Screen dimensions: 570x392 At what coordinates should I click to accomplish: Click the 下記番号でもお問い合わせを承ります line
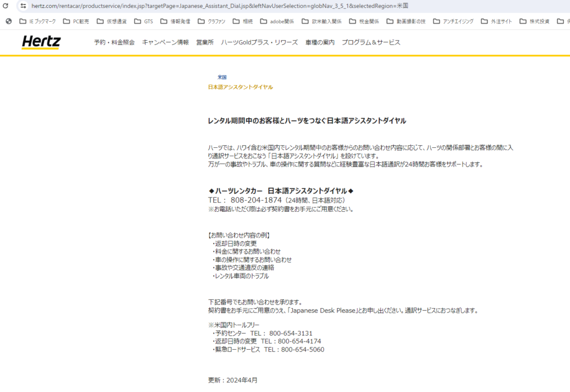(255, 302)
